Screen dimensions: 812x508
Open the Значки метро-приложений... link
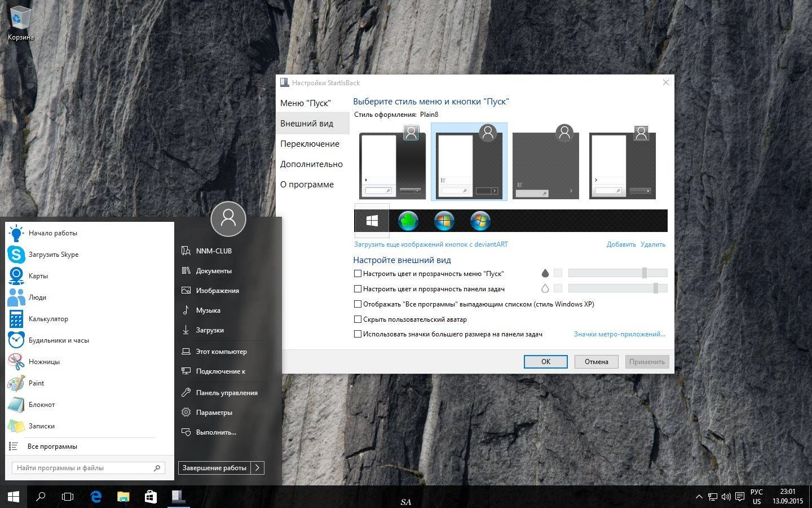click(620, 334)
